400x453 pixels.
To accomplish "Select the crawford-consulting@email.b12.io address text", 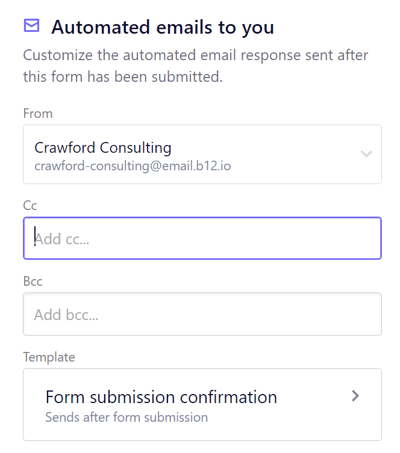I will pyautogui.click(x=133, y=166).
